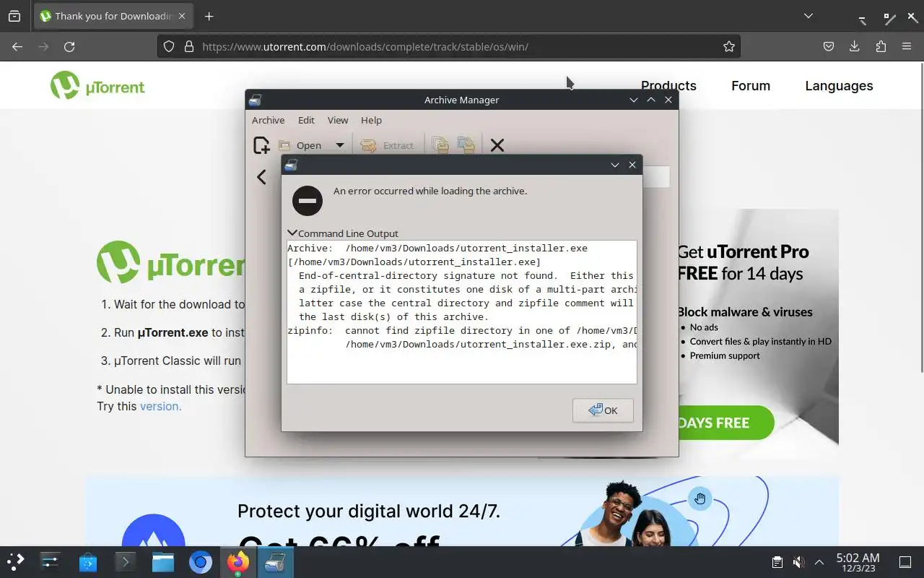This screenshot has height=578, width=924.
Task: Open the View menu
Action: (x=338, y=120)
